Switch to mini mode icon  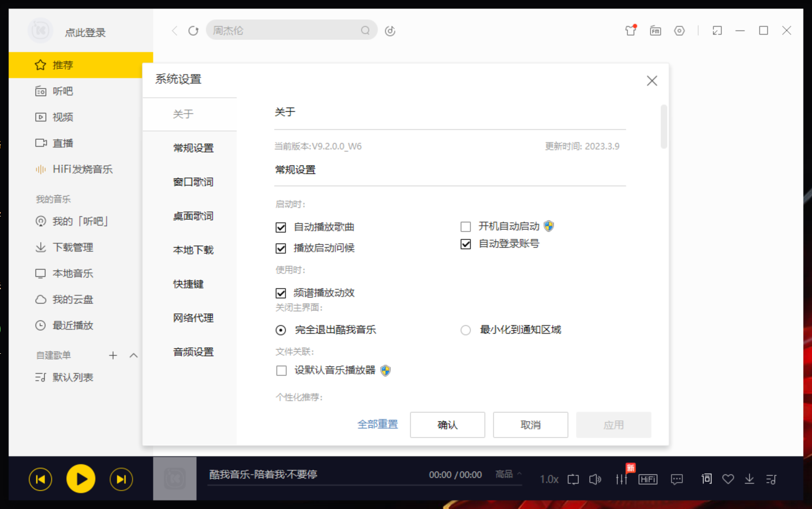click(717, 31)
